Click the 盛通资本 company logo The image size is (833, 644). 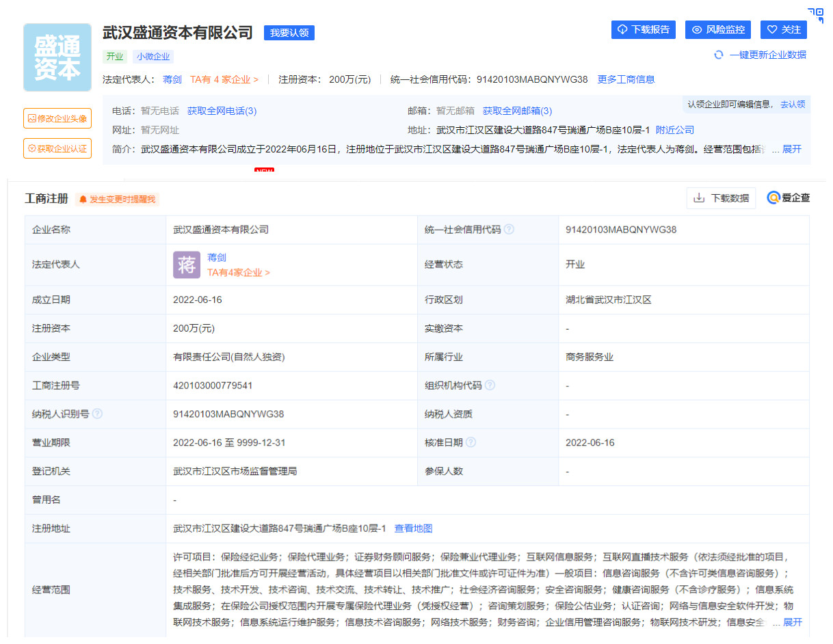[57, 57]
